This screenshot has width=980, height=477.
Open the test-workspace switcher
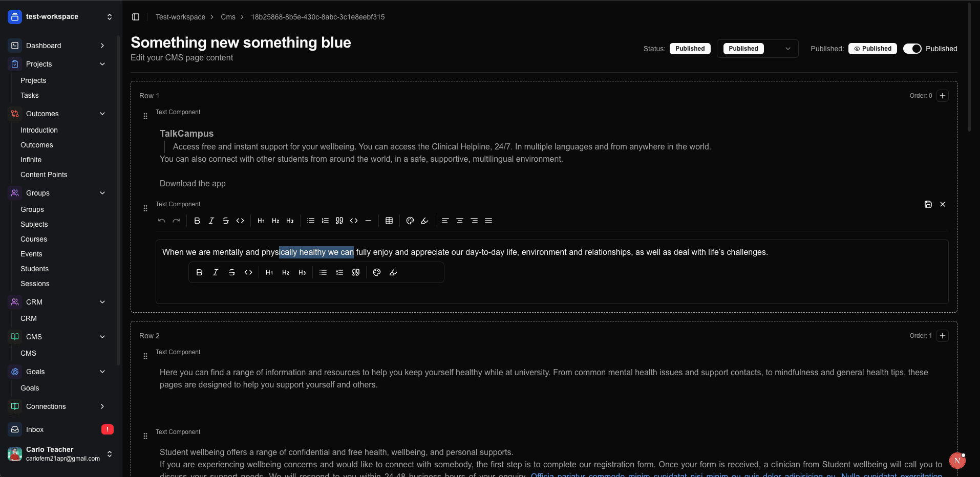point(60,17)
